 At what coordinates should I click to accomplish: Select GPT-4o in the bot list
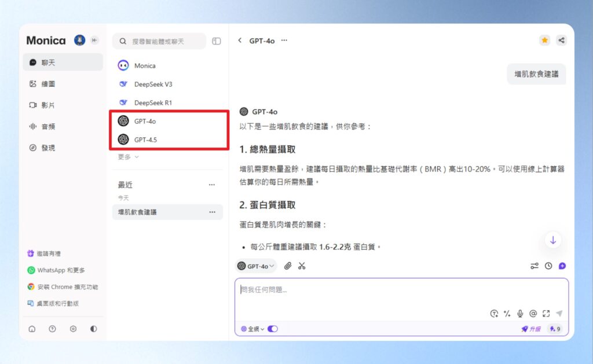169,121
